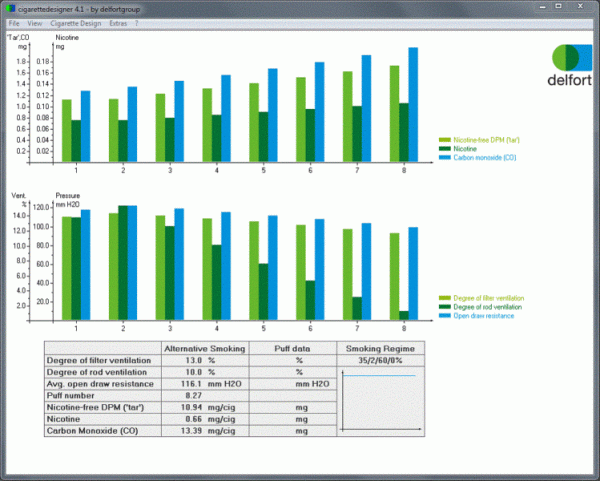This screenshot has width=600, height=481.
Task: Click the Nicotine legend color swatch
Action: 445,149
